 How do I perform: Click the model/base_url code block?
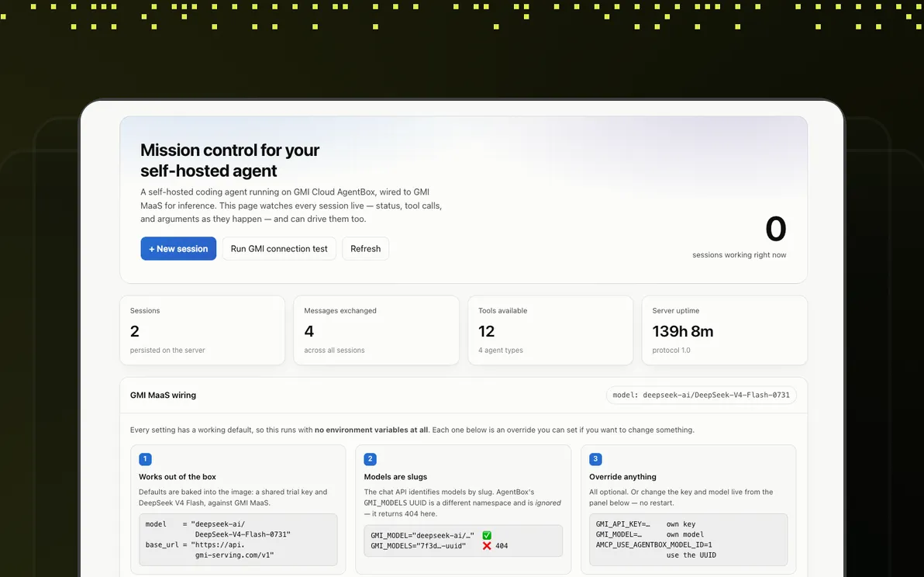pyautogui.click(x=238, y=539)
